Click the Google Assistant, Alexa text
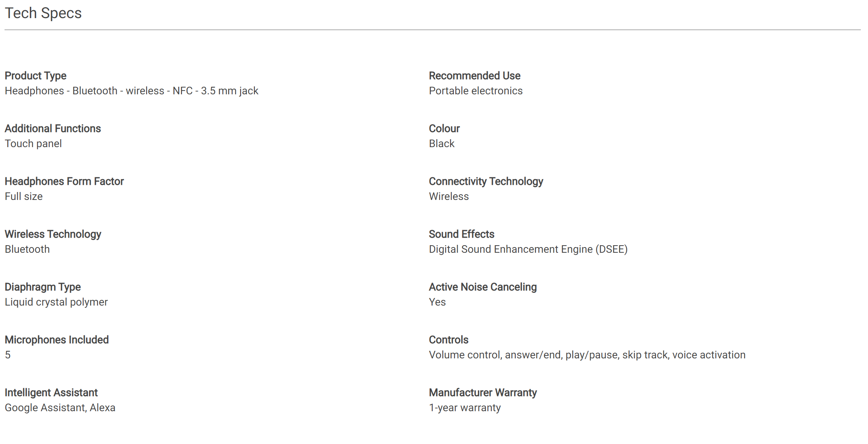Viewport: 868px width, 444px height. [x=60, y=408]
